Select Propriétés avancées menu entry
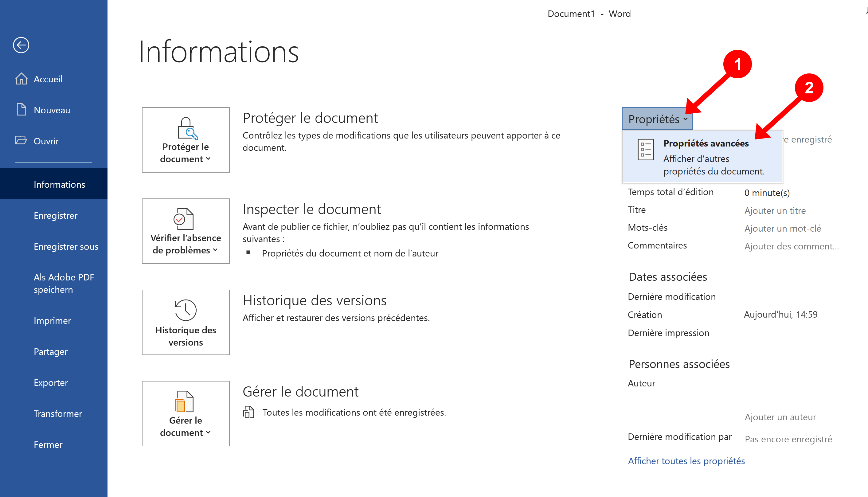This screenshot has height=497, width=868. [706, 143]
